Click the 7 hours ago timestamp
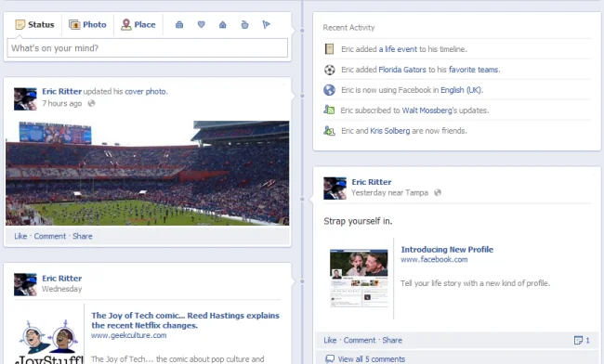The height and width of the screenshot is (364, 604). 62,103
